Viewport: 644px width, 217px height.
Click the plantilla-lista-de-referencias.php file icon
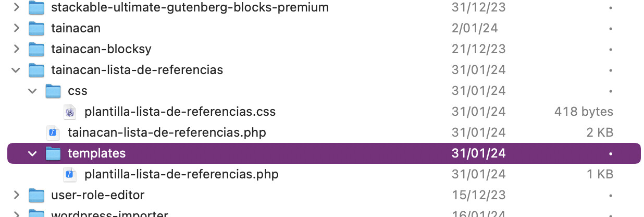tap(70, 174)
